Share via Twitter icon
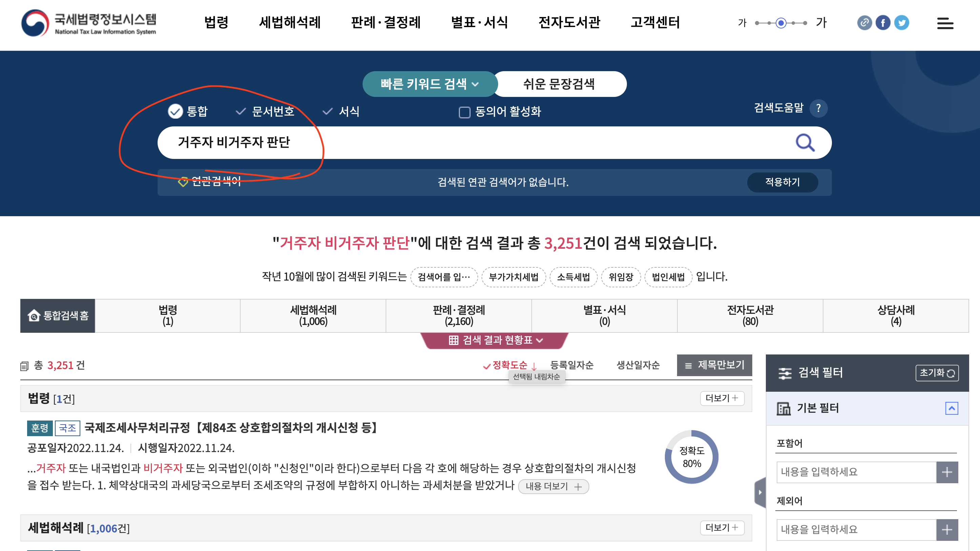 [901, 23]
